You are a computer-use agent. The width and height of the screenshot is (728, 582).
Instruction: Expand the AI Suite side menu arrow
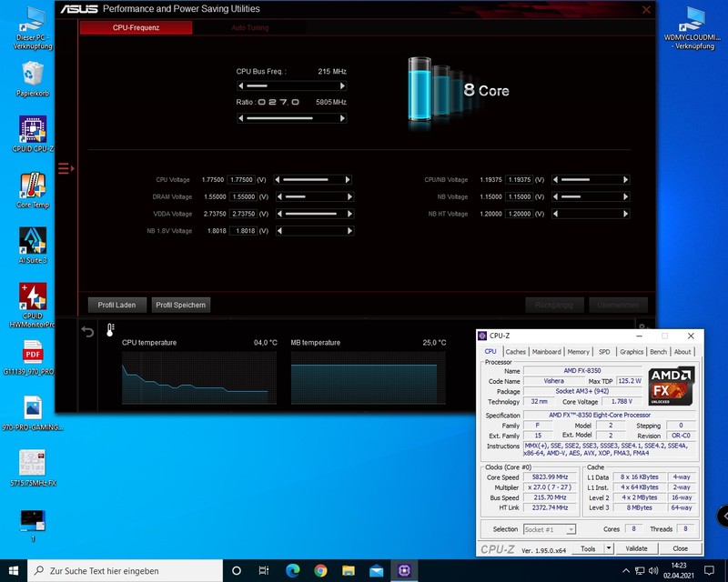(x=66, y=168)
